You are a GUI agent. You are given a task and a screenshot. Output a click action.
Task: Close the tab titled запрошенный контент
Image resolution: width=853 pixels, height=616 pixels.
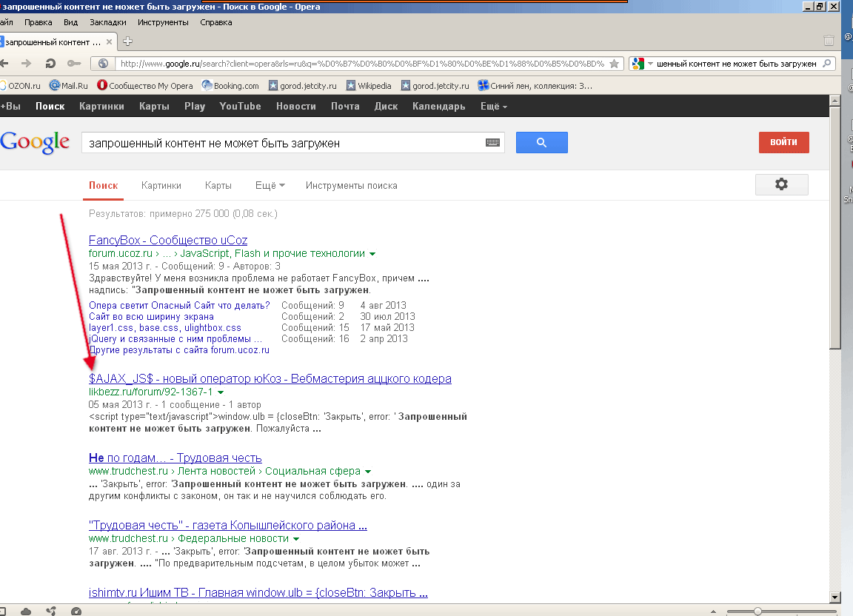point(110,42)
